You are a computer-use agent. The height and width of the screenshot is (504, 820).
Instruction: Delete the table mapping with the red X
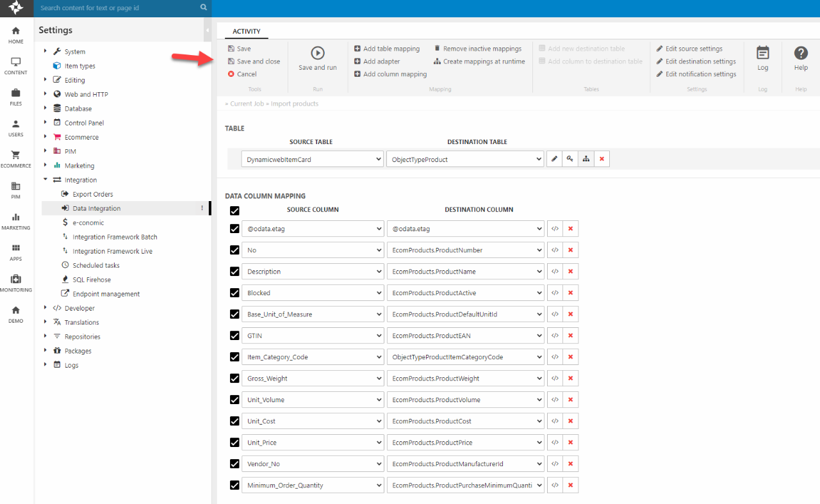(x=602, y=159)
